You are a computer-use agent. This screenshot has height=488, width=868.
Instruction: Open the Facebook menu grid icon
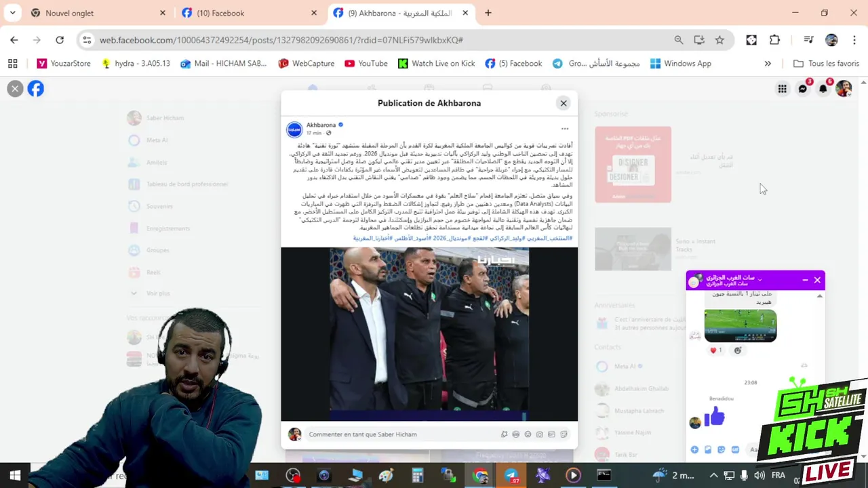pos(782,89)
